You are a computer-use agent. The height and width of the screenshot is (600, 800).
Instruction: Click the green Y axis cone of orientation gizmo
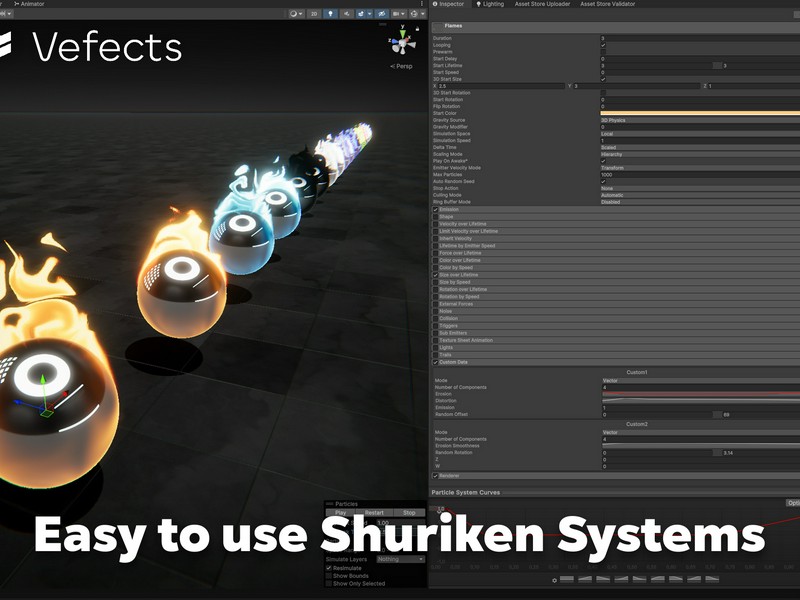[x=403, y=34]
